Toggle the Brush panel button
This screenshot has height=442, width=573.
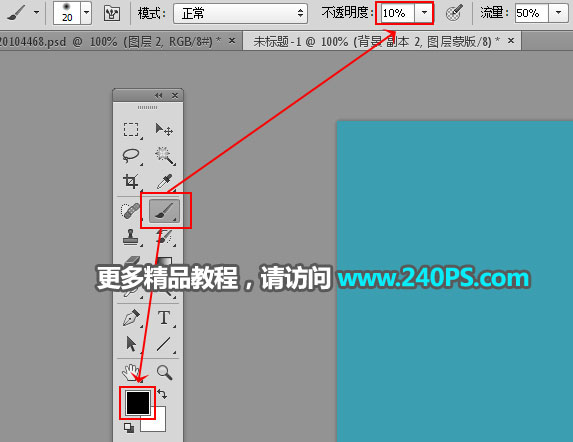[112, 14]
